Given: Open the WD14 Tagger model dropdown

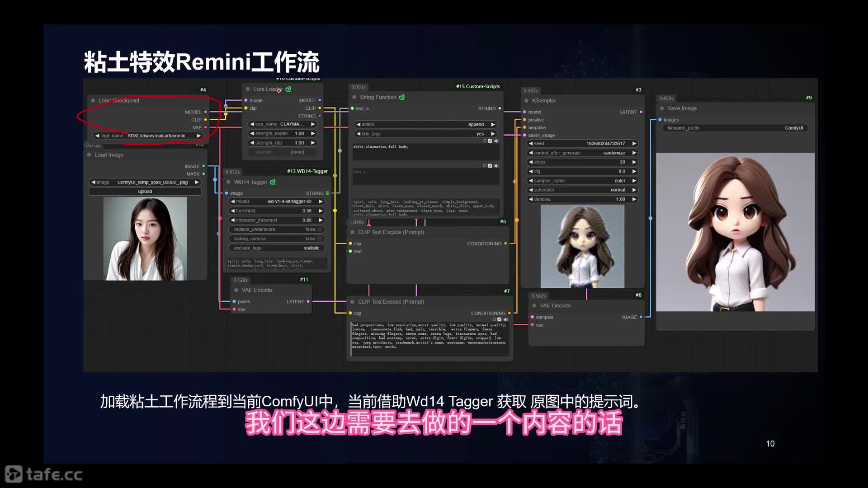Looking at the screenshot, I should pos(277,202).
